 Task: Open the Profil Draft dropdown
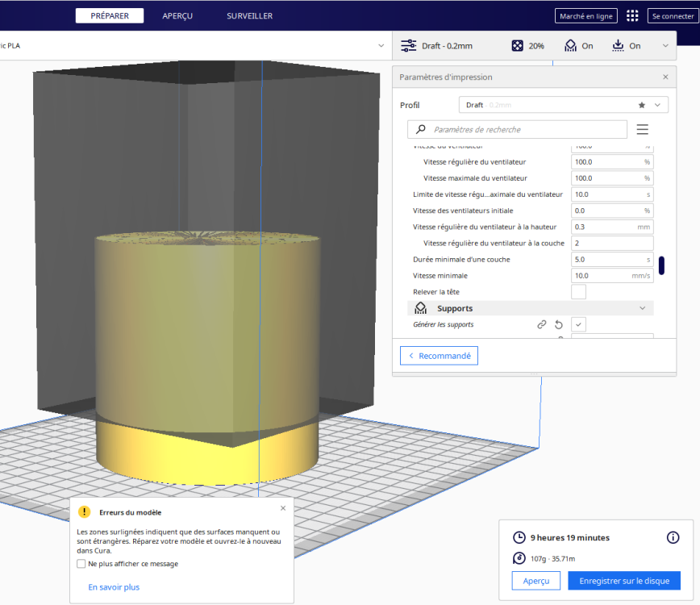point(563,105)
